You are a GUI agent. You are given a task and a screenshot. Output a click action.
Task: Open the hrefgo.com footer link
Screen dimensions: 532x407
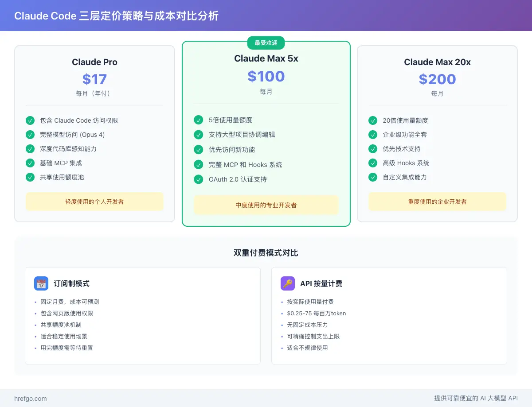point(31,399)
